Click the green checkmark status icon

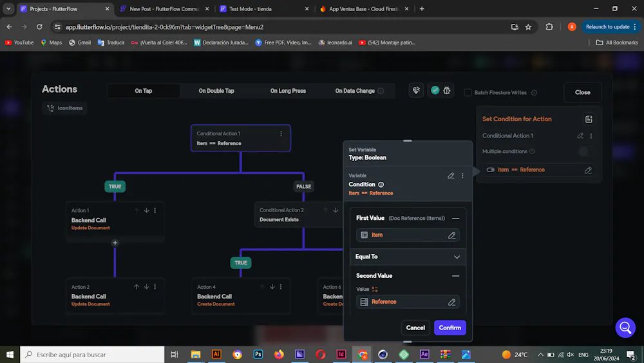pos(435,90)
